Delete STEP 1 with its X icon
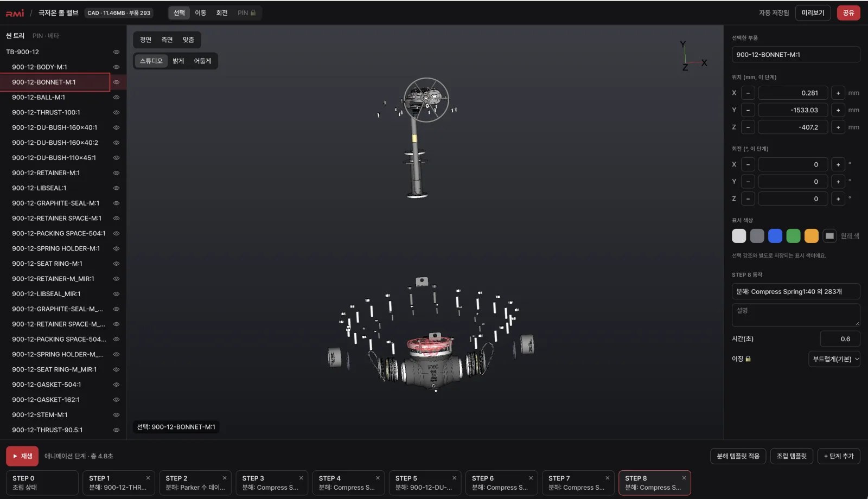The image size is (868, 499). click(x=148, y=478)
